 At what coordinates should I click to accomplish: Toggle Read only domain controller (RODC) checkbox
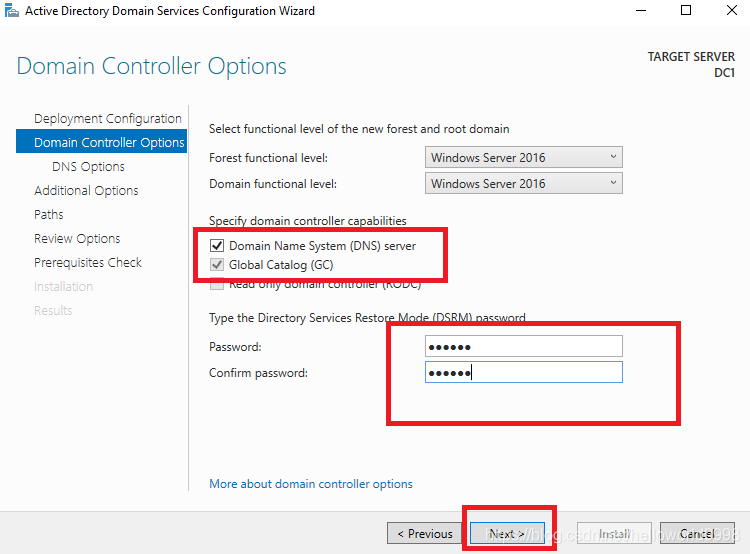pyautogui.click(x=217, y=285)
